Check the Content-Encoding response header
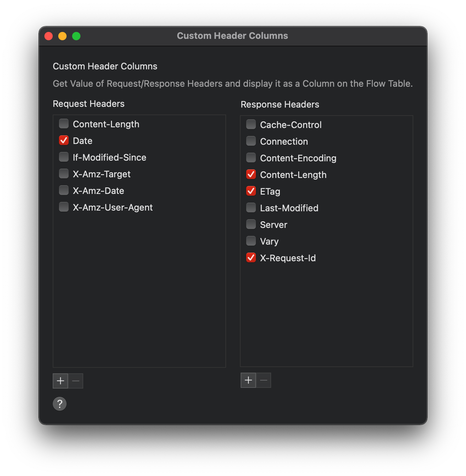This screenshot has height=476, width=466. tap(251, 158)
